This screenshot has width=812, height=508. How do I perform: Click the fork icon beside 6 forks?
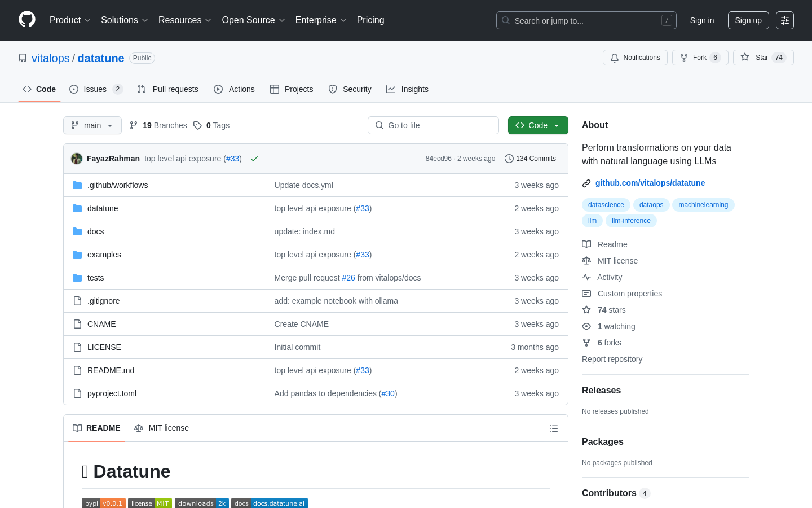(x=586, y=343)
